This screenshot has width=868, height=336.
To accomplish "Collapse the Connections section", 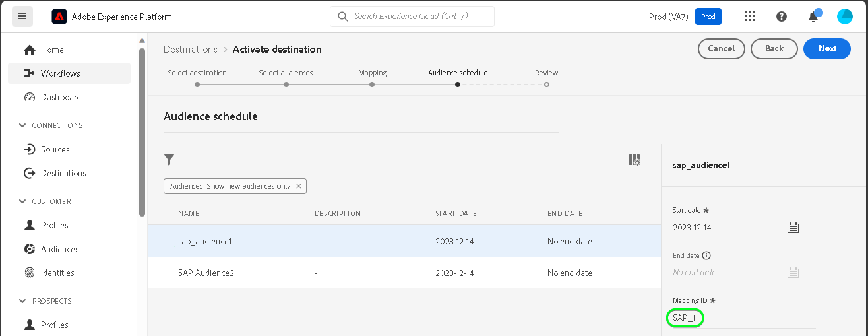I will pos(23,125).
